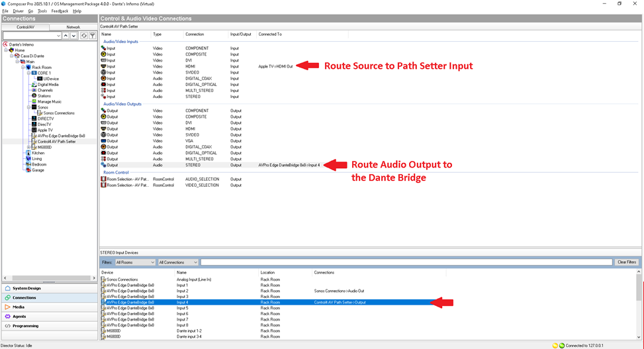Click the down arrow search navigation button
Viewport: 644px width, 349px height.
[73, 36]
